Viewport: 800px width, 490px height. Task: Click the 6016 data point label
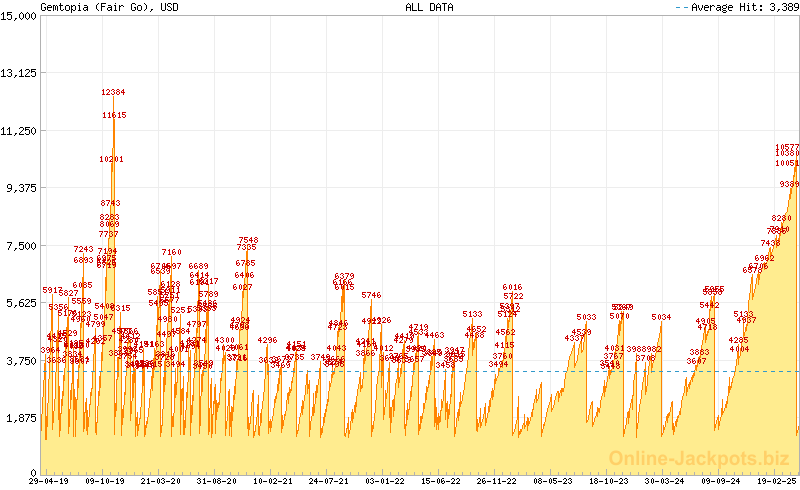513,287
